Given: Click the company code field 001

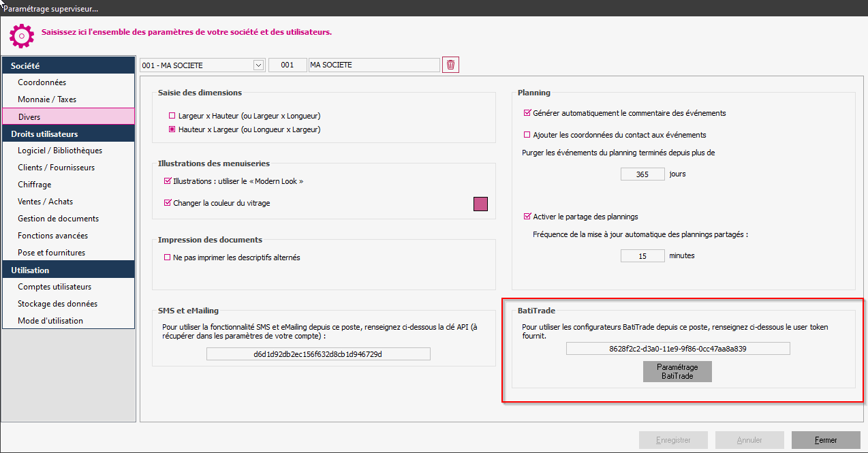Looking at the screenshot, I should (x=288, y=65).
